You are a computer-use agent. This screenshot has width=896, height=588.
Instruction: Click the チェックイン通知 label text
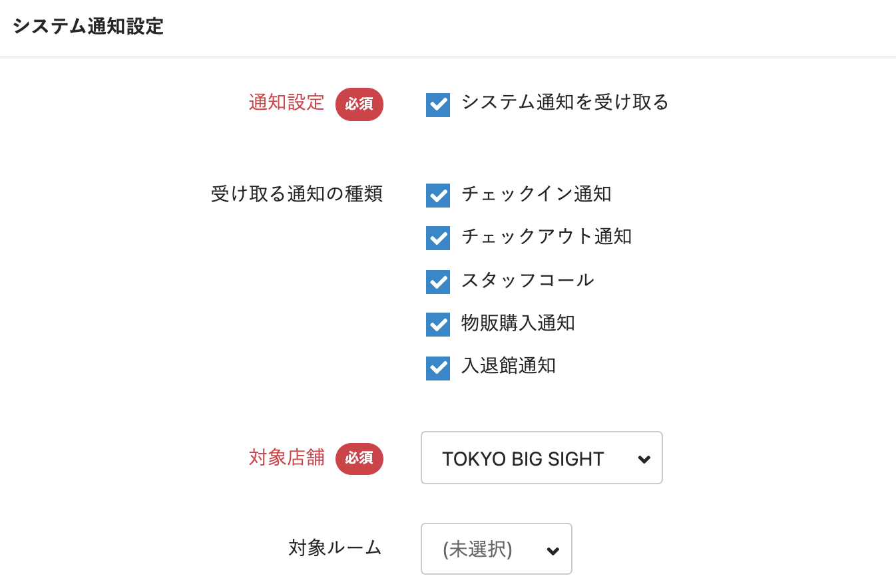(536, 194)
